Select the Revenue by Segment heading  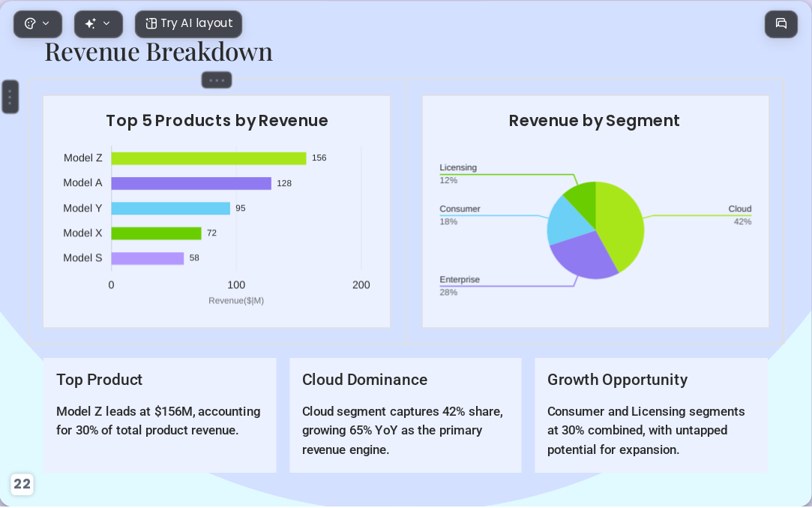pyautogui.click(x=595, y=121)
